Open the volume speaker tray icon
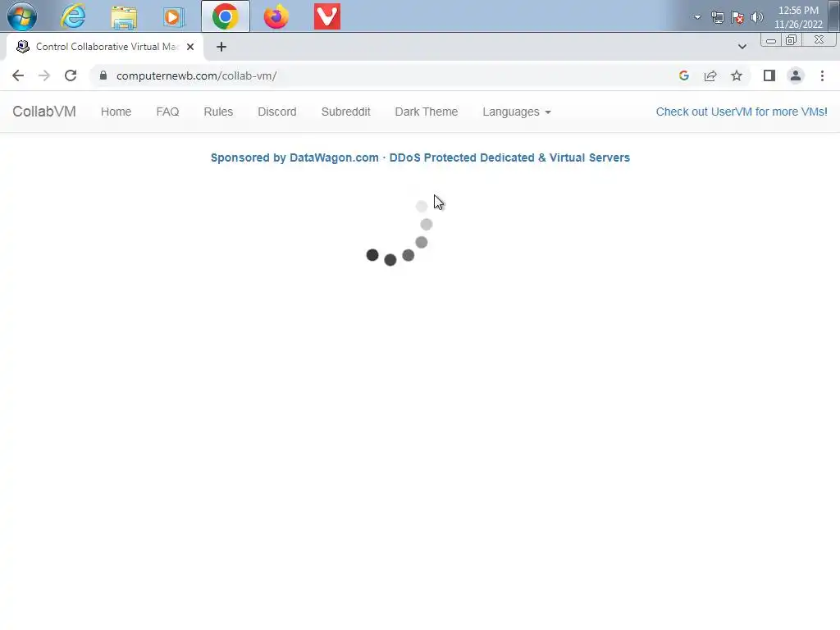This screenshot has height=630, width=840. [756, 18]
